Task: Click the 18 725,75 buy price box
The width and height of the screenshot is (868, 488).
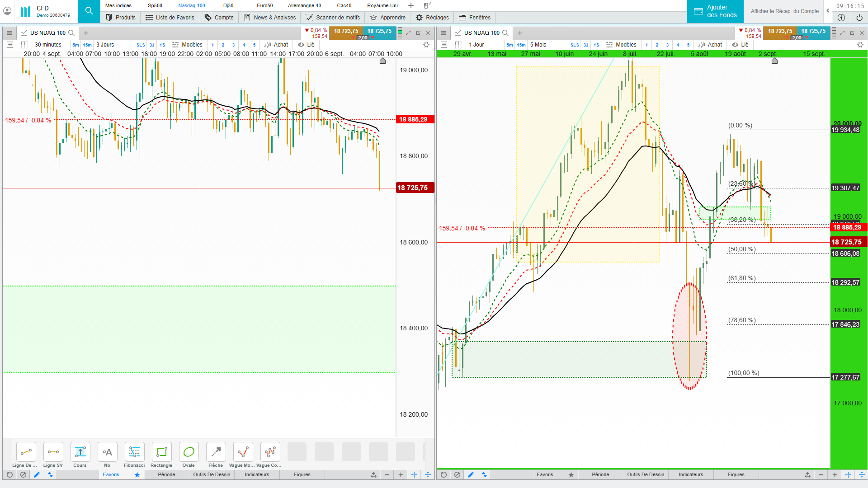Action: pyautogui.click(x=379, y=31)
